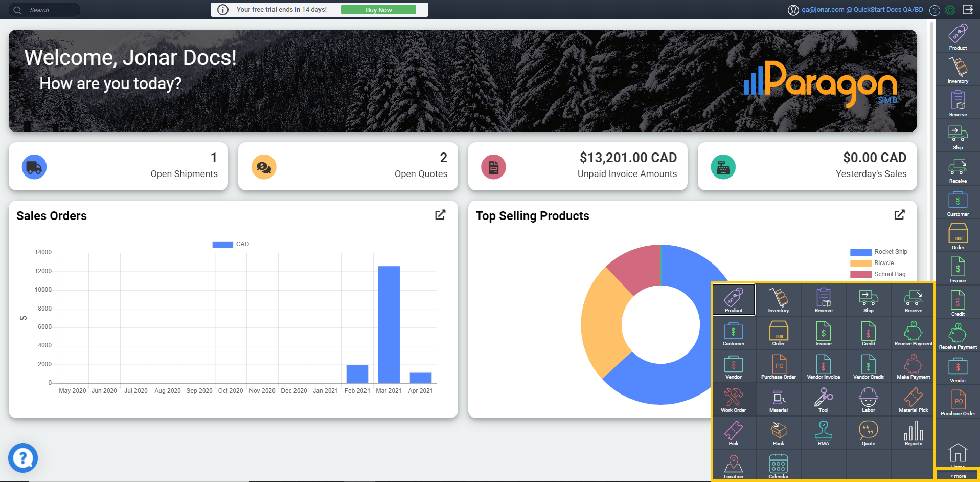Open the Open Quotes card
This screenshot has height=482, width=980.
click(x=348, y=166)
